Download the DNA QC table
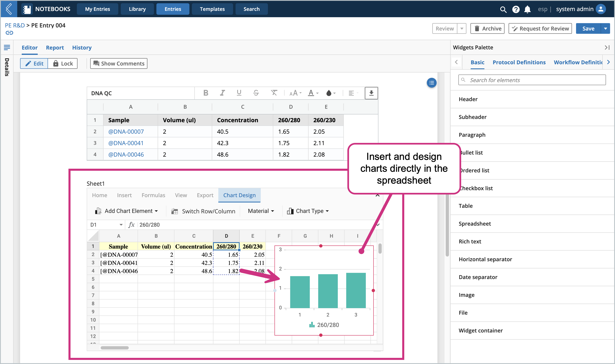615x364 pixels. (x=371, y=93)
